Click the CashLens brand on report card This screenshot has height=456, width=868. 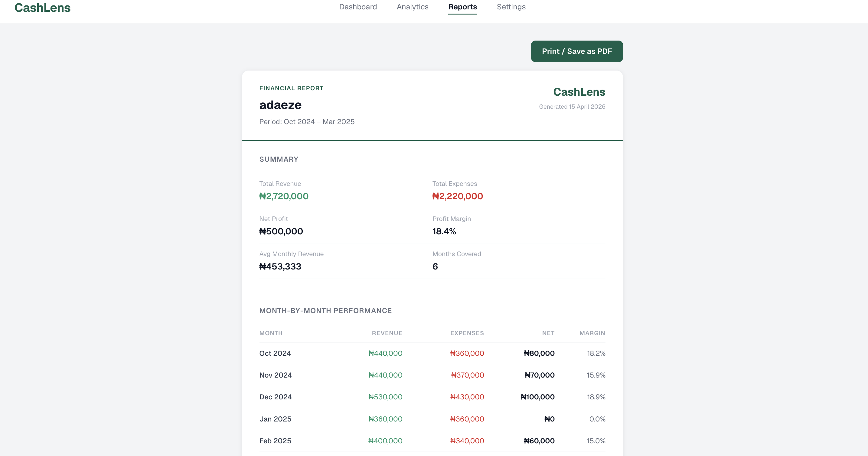[x=579, y=92]
